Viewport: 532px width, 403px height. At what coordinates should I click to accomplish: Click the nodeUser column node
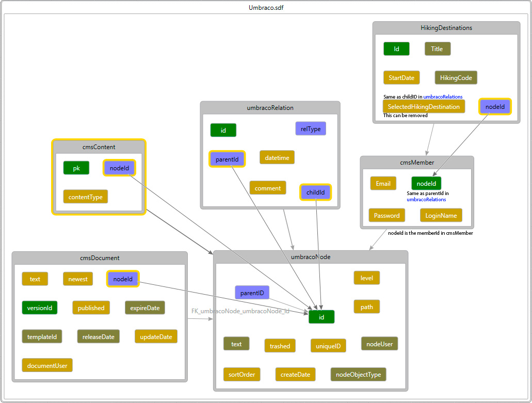pos(379,344)
